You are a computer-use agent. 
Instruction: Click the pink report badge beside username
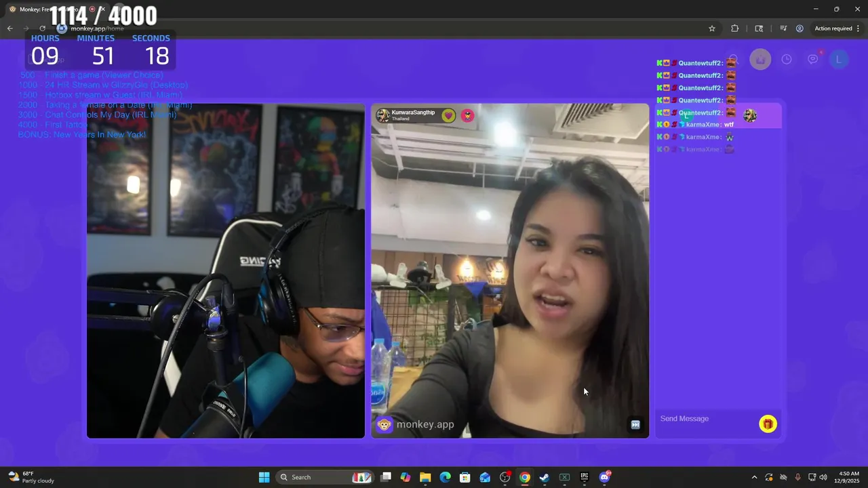coord(467,115)
